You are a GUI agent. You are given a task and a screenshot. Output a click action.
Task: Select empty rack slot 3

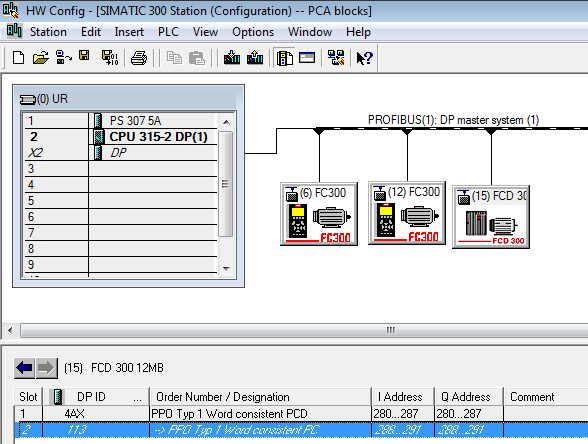pyautogui.click(x=121, y=169)
